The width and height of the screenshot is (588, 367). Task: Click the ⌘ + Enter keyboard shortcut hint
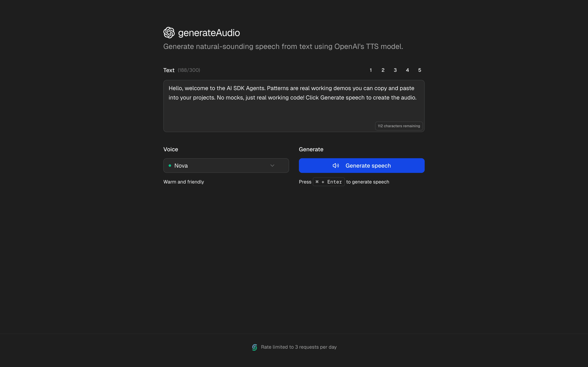tap(329, 181)
